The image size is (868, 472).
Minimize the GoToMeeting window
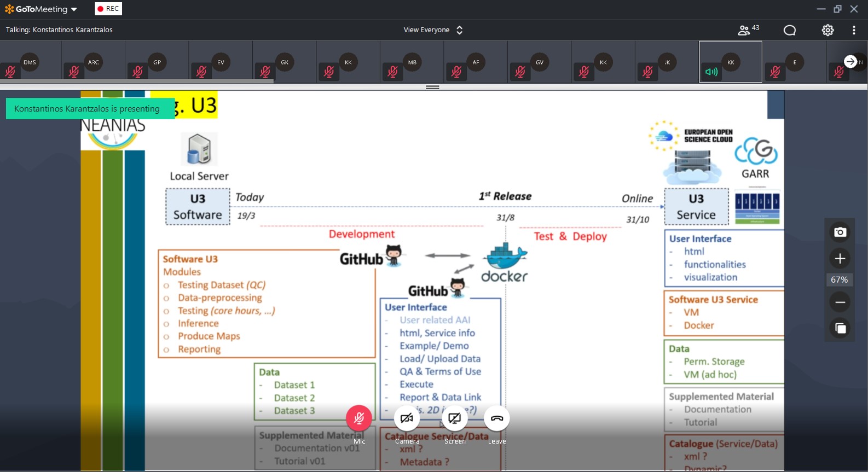(x=821, y=9)
